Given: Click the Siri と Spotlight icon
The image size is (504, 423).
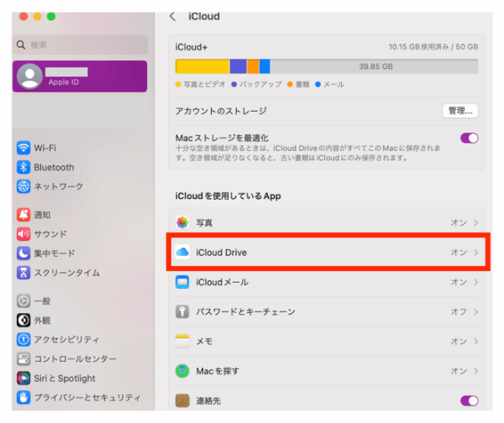Looking at the screenshot, I should tap(24, 378).
